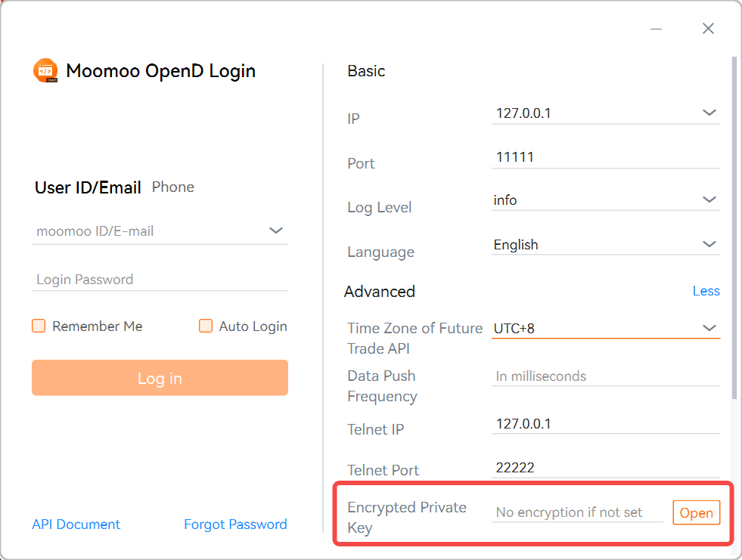Switch to Phone login tab
The width and height of the screenshot is (742, 560).
click(x=172, y=187)
